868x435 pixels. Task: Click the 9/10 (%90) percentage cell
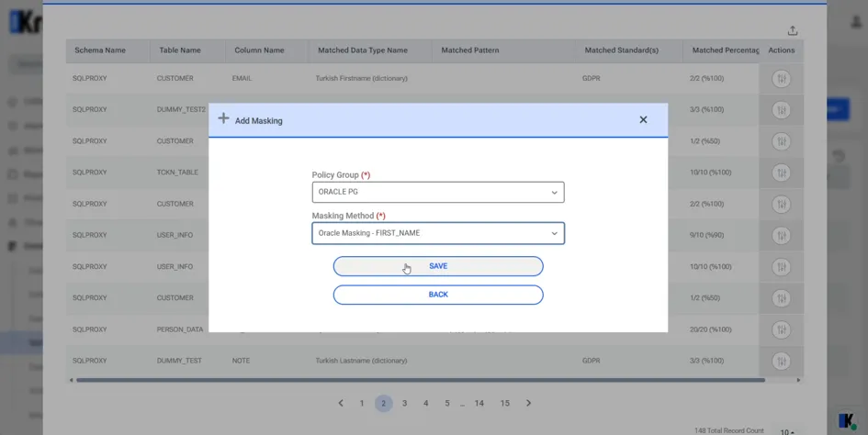(707, 235)
